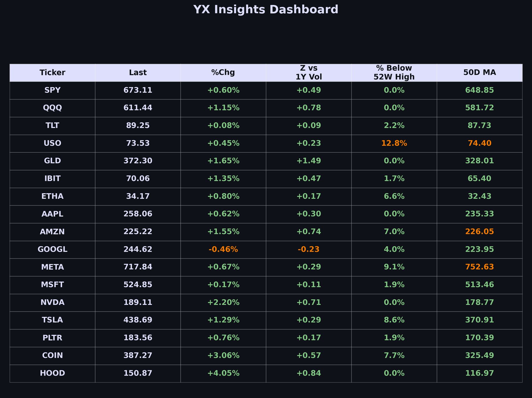Image resolution: width=532 pixels, height=398 pixels.
Task: Click NVDA's last price 189.11
Action: tap(138, 302)
